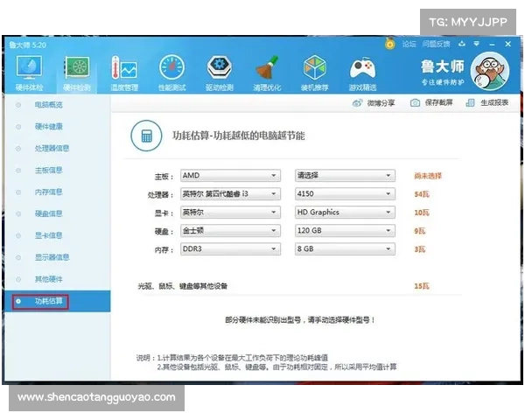Screen dimensions: 525x420
Task: Open the 硬盘 brand dropdown showing 金士顿
Action: click(230, 231)
